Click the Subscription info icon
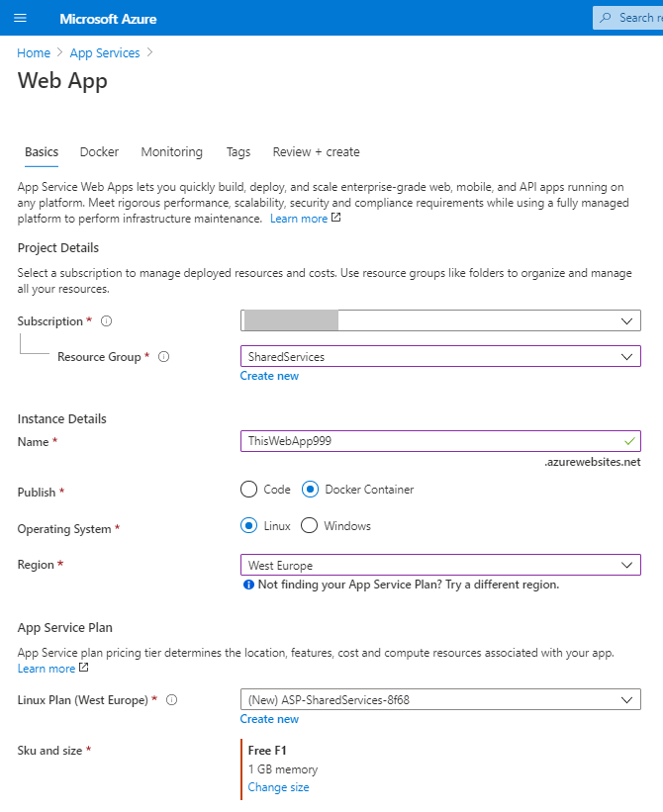This screenshot has width=663, height=812. [x=106, y=321]
